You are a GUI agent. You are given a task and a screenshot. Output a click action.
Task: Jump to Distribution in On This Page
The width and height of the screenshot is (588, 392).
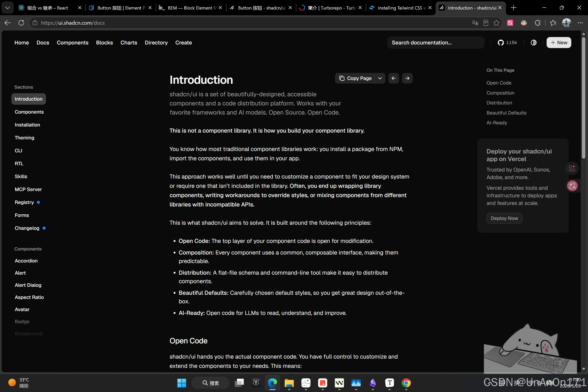(x=499, y=103)
